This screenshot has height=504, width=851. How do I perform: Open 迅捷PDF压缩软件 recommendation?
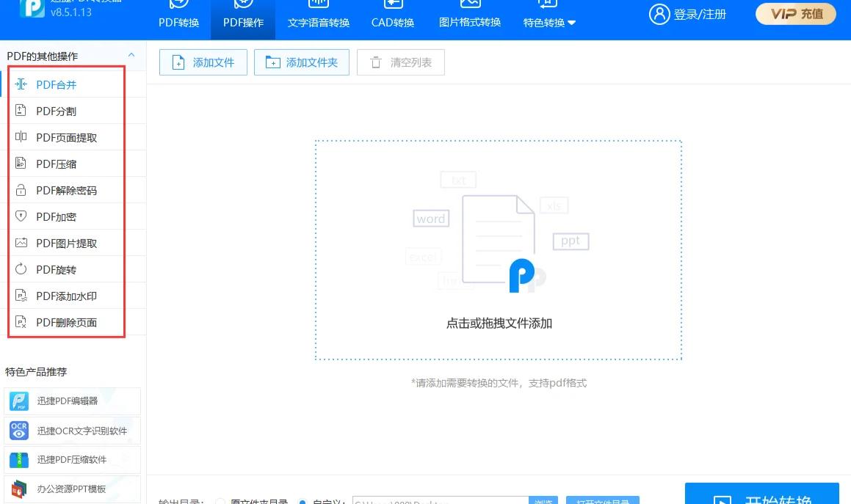[72, 459]
